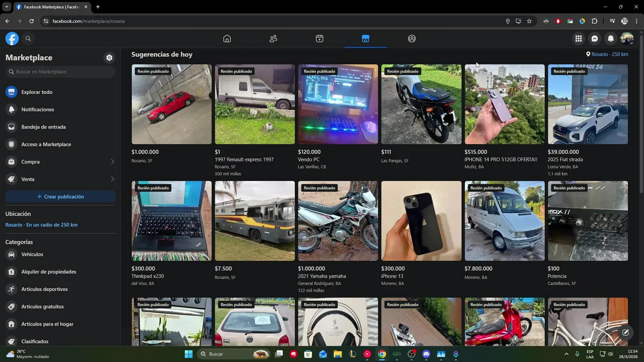Open a new browser tab with plus
This screenshot has height=362, width=644.
(98, 7)
